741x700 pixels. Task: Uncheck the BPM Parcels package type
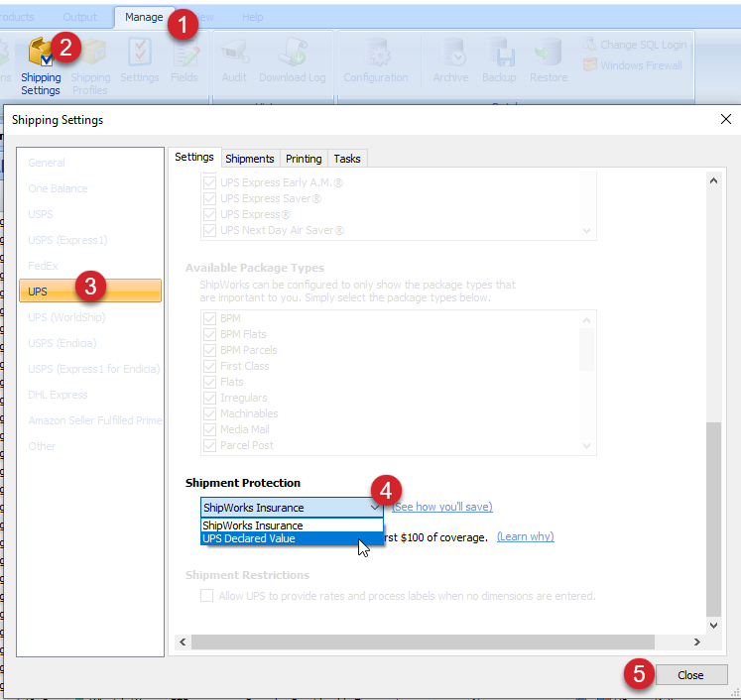210,350
